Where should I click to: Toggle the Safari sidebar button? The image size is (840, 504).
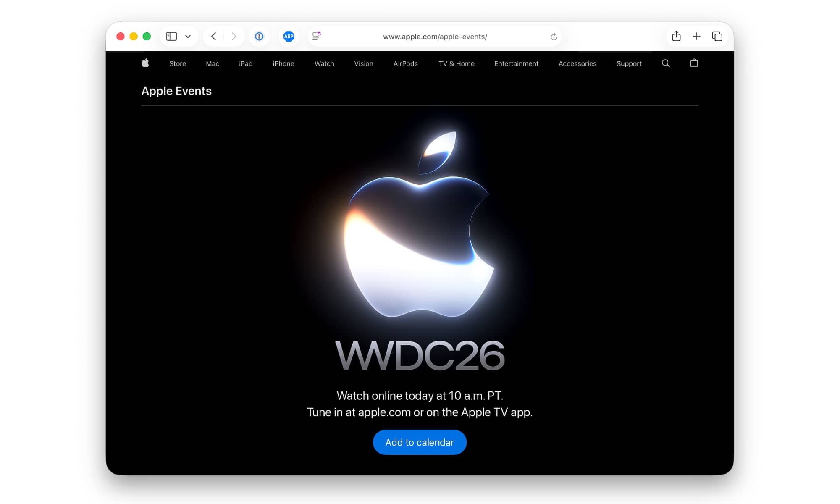171,37
